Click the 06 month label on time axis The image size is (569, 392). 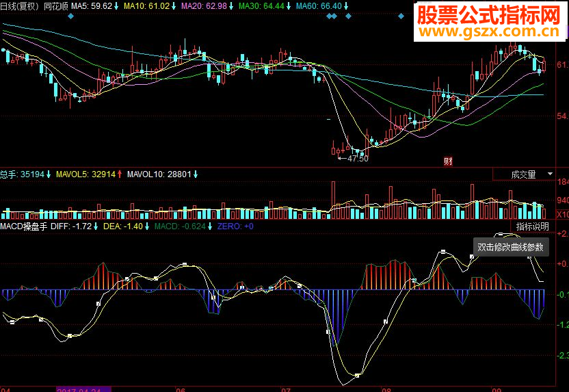[181, 390]
